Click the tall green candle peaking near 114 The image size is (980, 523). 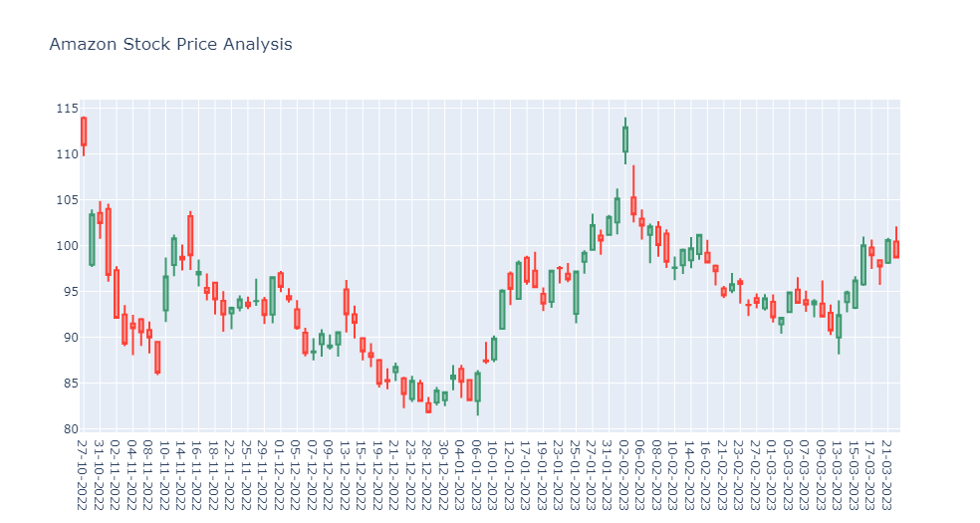coord(625,139)
